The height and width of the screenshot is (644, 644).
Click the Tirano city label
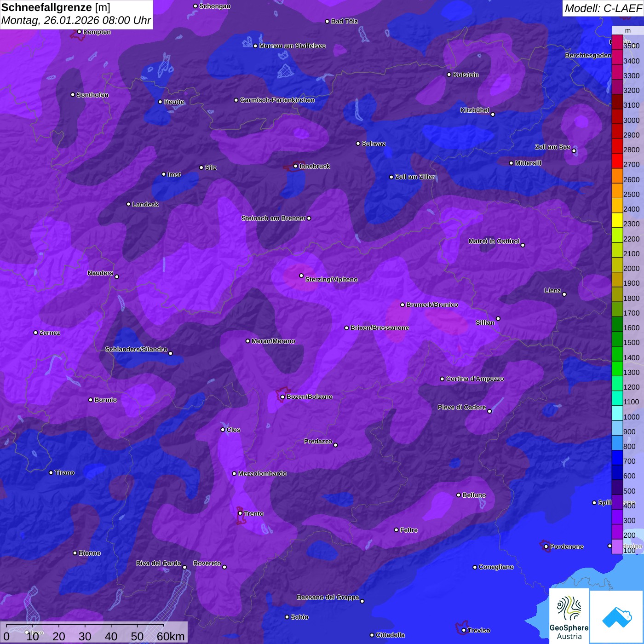64,472
